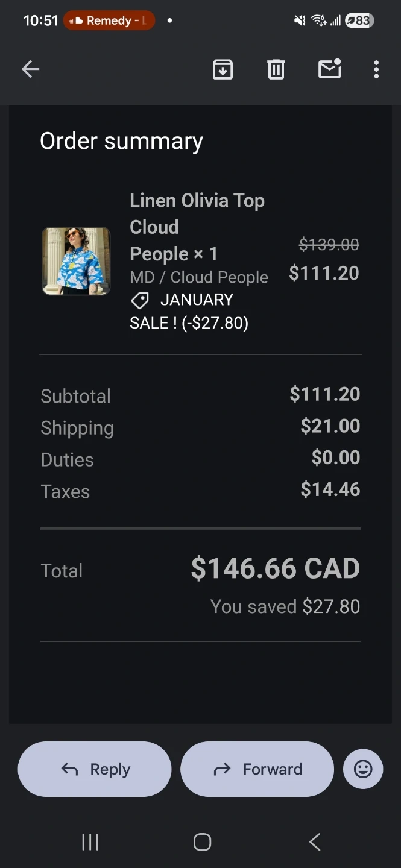Tap the battery indicator in status bar
401x868 pixels.
(359, 20)
